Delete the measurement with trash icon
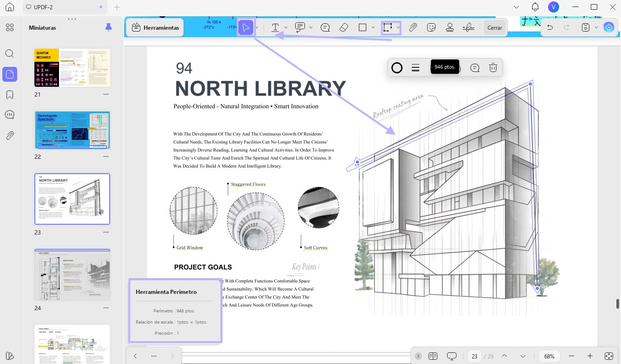This screenshot has width=621, height=364. pyautogui.click(x=493, y=68)
